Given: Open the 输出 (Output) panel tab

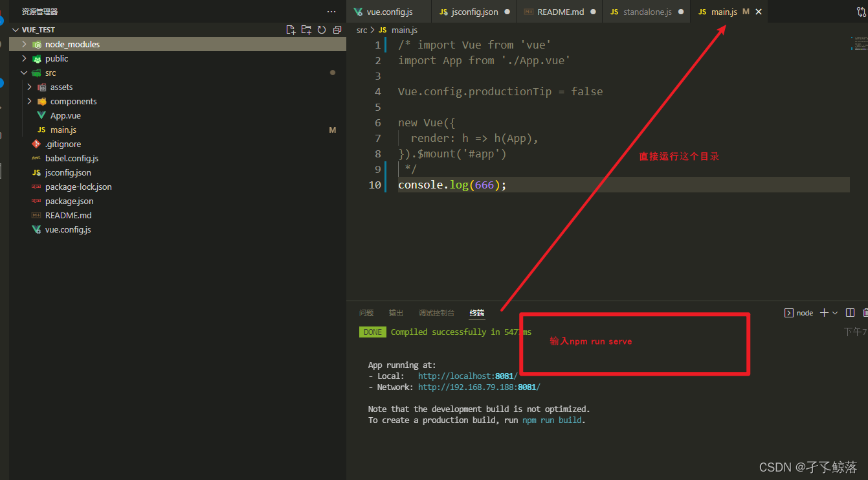Looking at the screenshot, I should click(396, 313).
